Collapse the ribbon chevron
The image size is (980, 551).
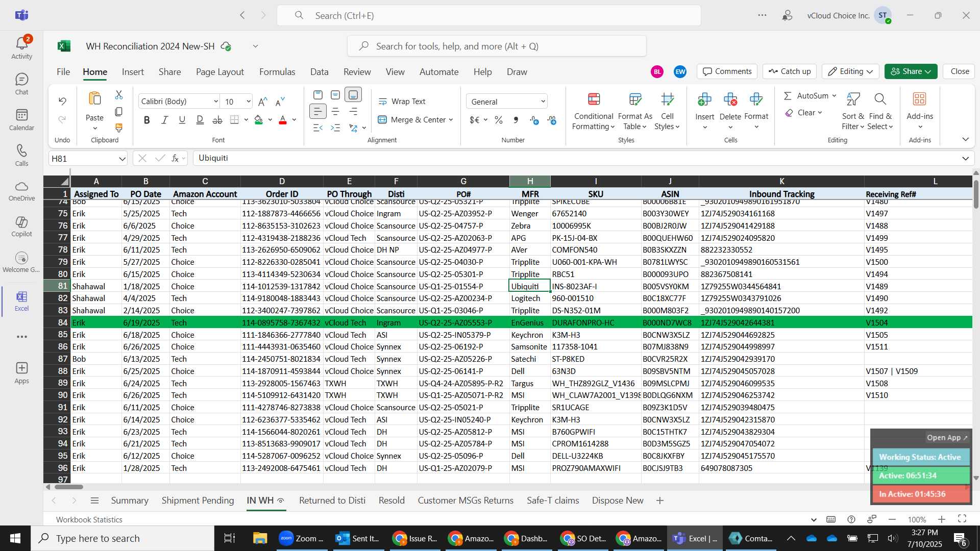coord(966,139)
